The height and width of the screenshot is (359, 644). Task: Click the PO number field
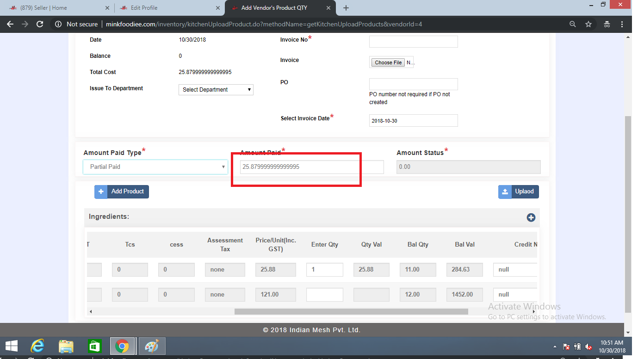(414, 84)
